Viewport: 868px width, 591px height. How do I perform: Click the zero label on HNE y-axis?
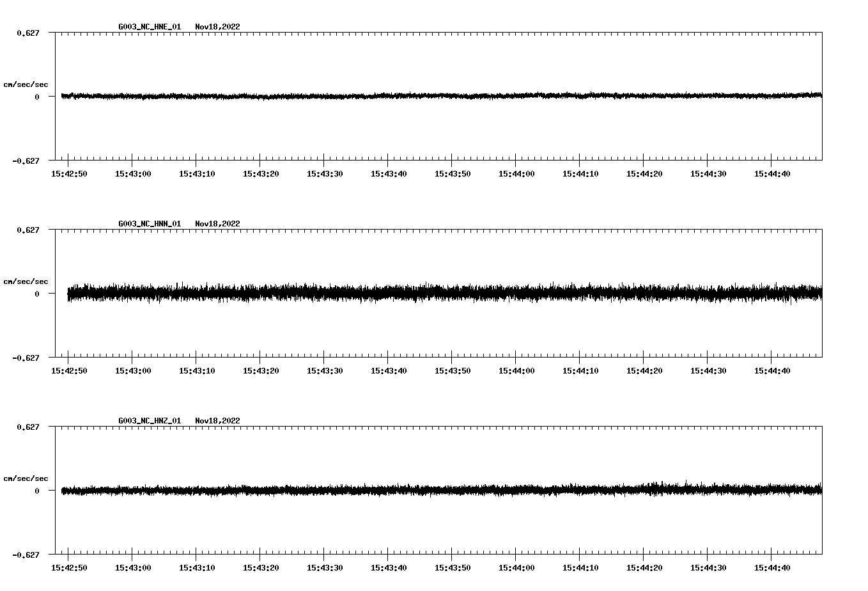click(37, 97)
